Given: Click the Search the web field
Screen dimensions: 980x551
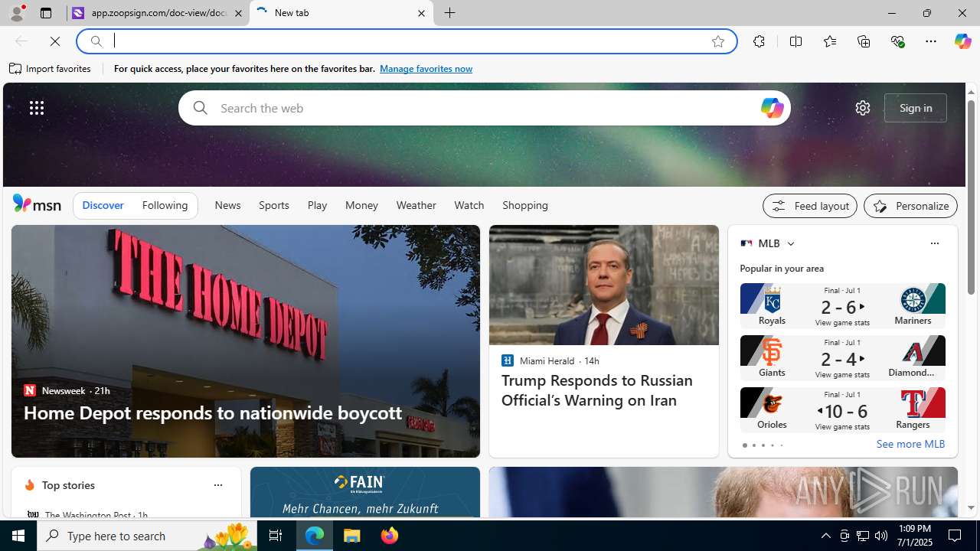Looking at the screenshot, I should pos(484,108).
